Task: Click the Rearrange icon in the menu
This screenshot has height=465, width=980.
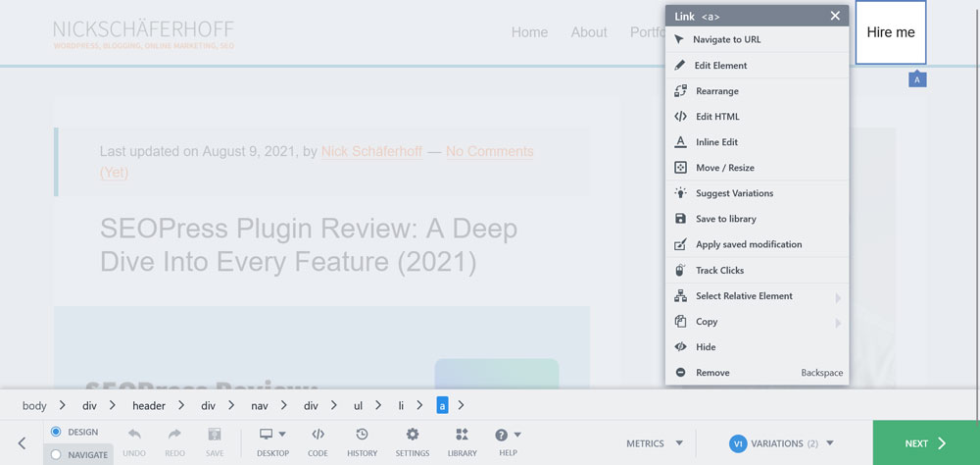Action: pos(681,91)
